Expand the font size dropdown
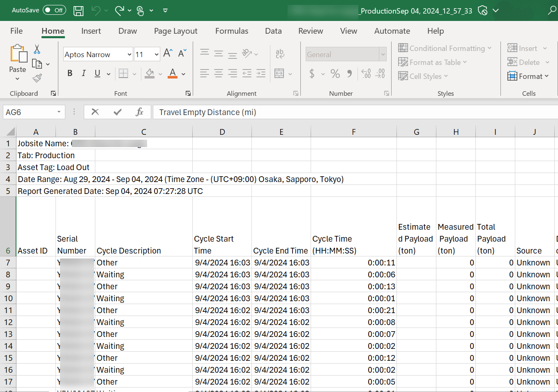This screenshot has width=558, height=392. pos(157,54)
